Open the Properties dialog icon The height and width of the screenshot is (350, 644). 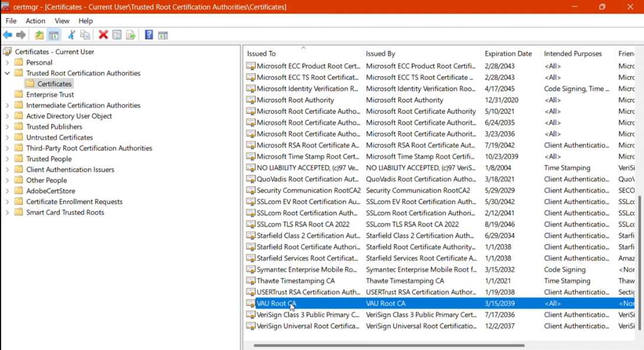pyautogui.click(x=116, y=34)
